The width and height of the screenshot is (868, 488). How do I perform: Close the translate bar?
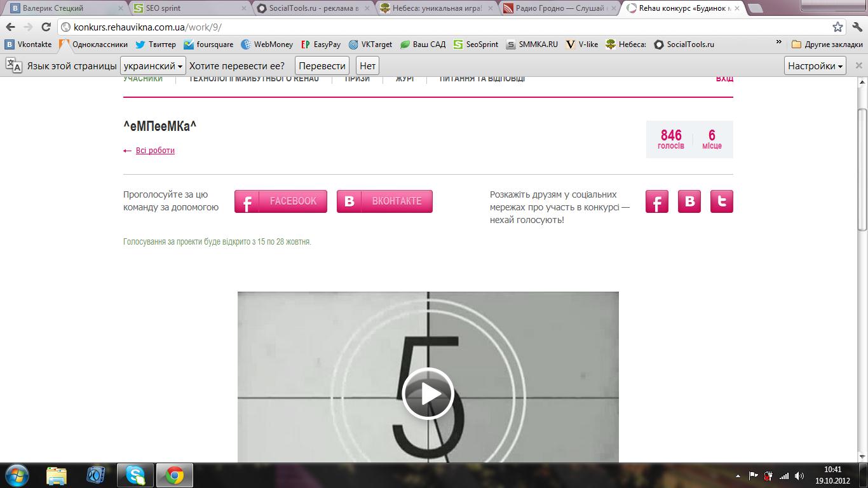click(859, 65)
